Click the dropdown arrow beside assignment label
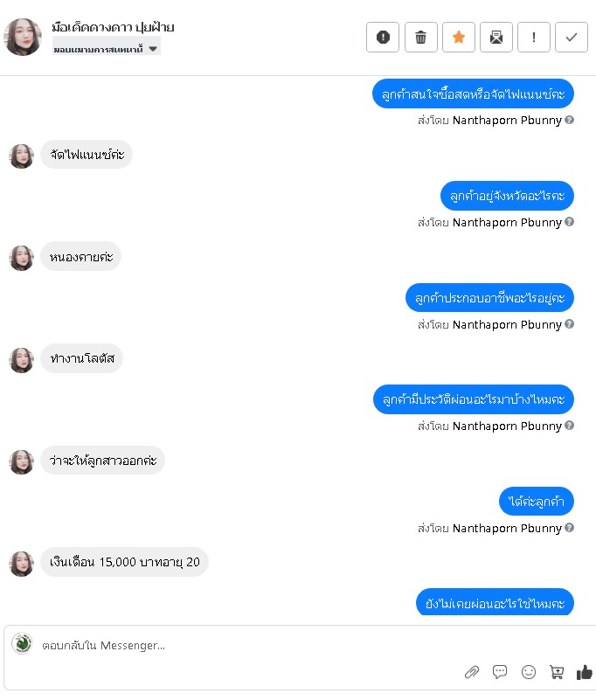Screen dimensions: 596x700 coord(153,49)
